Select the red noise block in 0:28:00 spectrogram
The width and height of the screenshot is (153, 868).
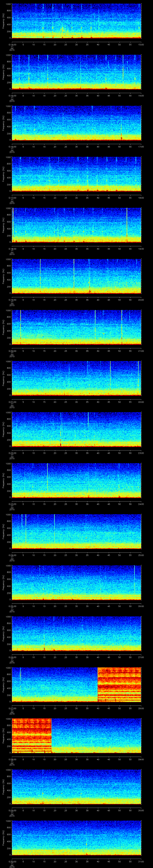pos(32,736)
